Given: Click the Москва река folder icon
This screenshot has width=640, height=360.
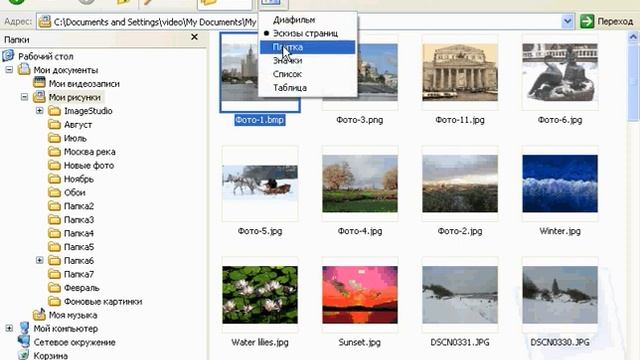Looking at the screenshot, I should coord(54,151).
